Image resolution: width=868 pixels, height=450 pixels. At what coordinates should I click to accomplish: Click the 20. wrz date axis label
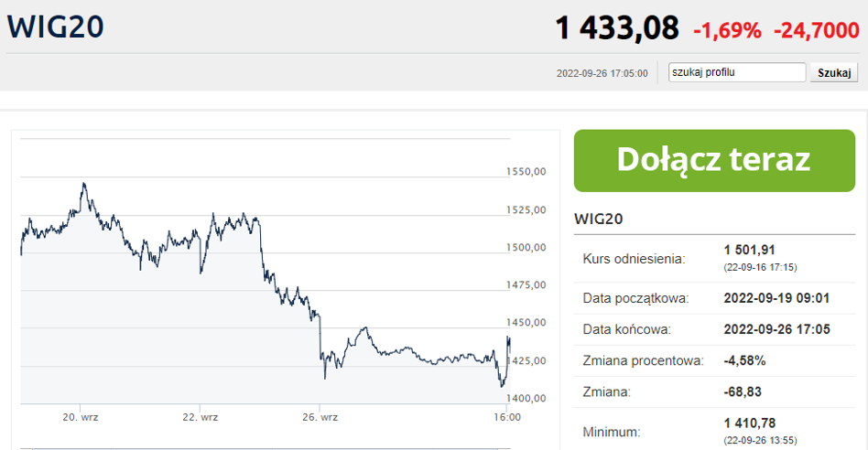click(x=81, y=417)
